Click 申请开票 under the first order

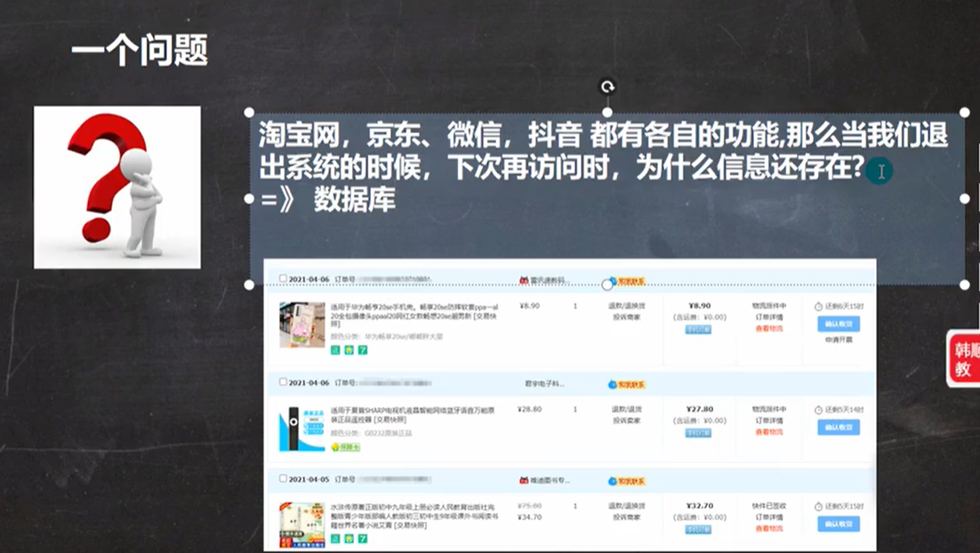(x=838, y=340)
